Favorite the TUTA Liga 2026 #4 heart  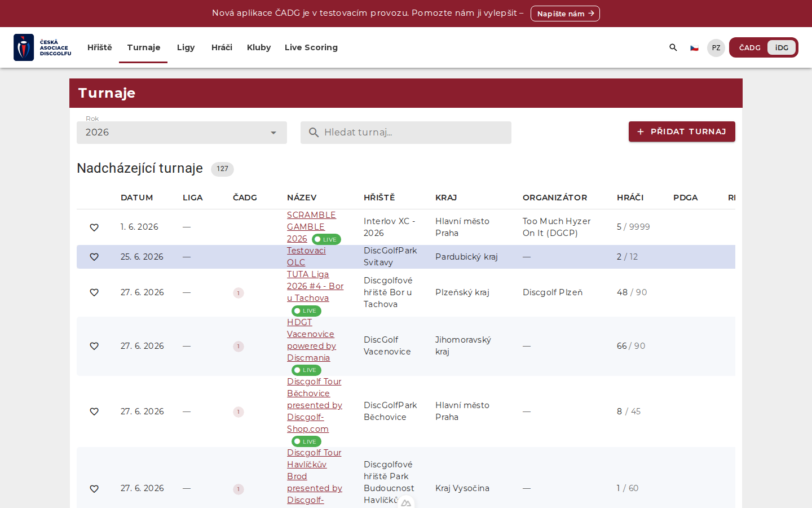94,292
